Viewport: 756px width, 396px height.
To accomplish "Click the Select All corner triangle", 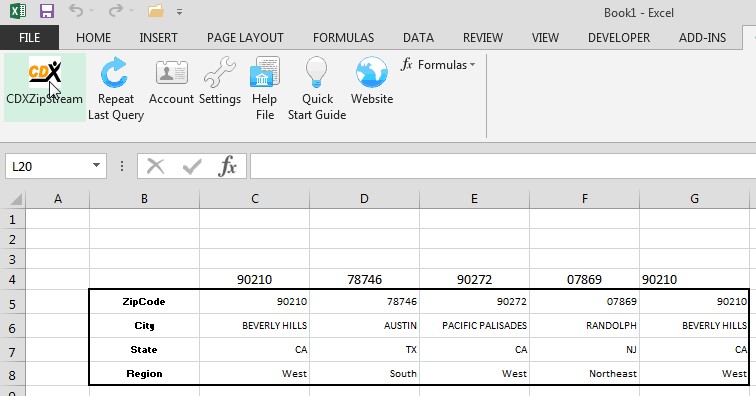I will 16,199.
